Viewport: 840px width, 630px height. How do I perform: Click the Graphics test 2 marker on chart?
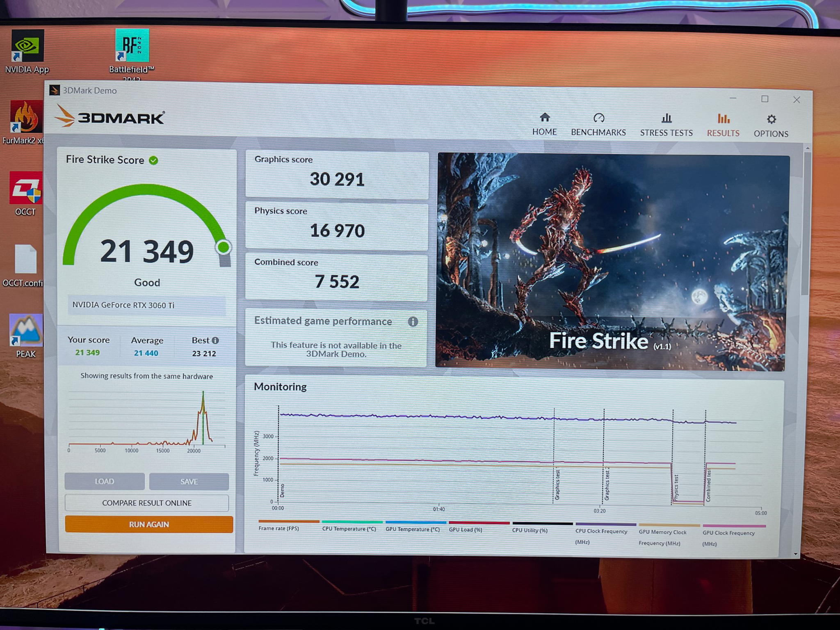click(607, 483)
